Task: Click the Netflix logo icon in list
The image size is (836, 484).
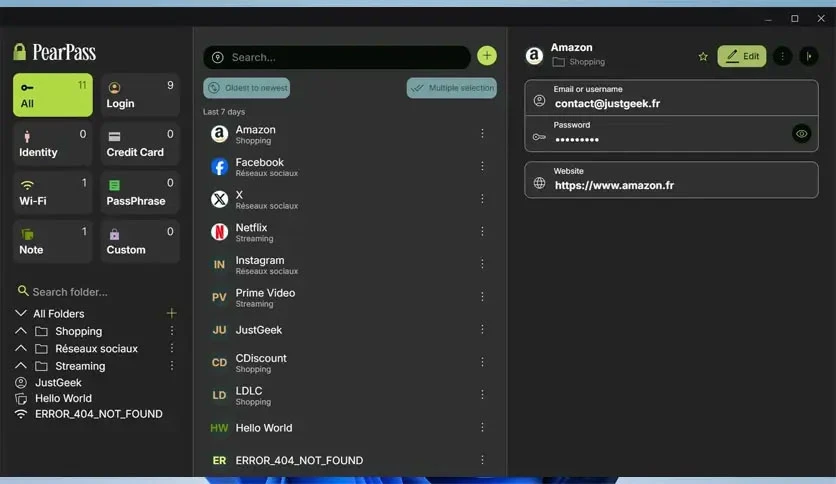Action: click(x=219, y=232)
